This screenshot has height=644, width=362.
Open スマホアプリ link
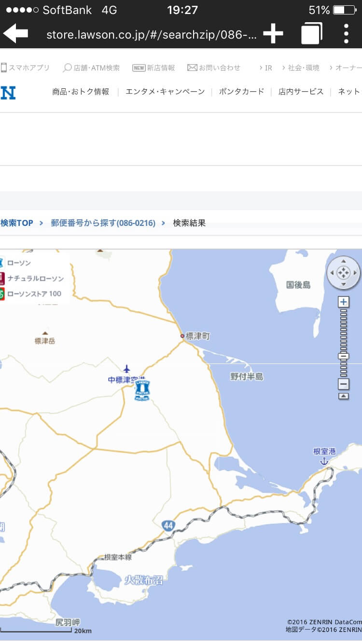point(25,68)
